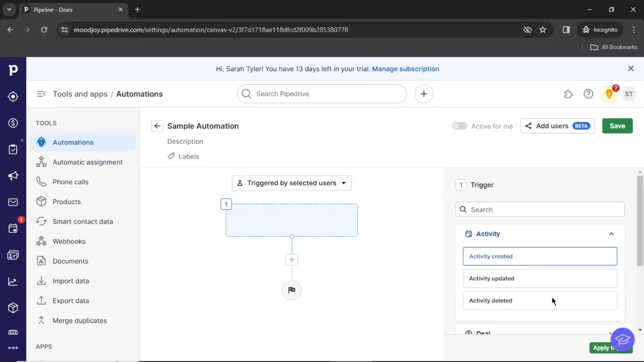Click the back arrow to exit automation
This screenshot has height=362, width=644.
tap(157, 126)
